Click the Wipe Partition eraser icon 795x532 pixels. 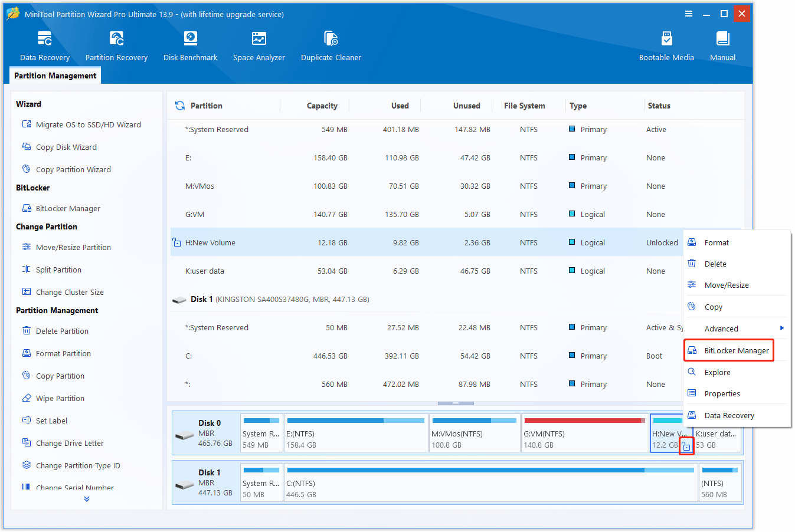(x=27, y=398)
